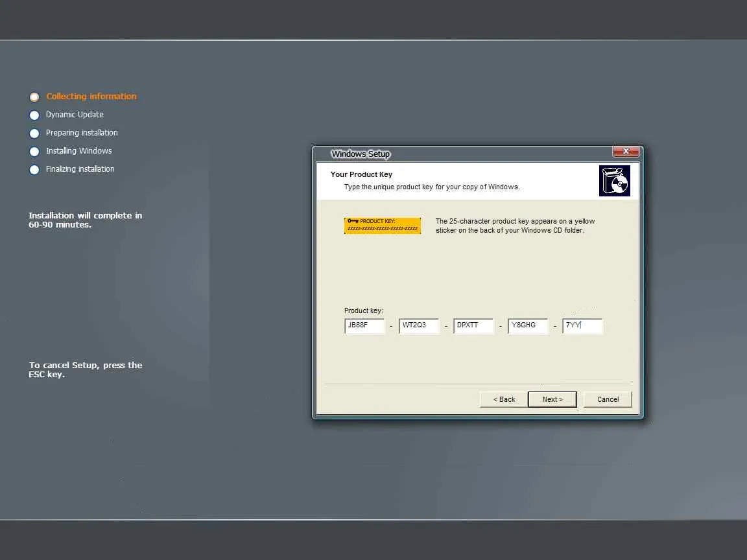Click the "Dynamic Update" label
Screen dimensions: 747x560
click(75, 114)
